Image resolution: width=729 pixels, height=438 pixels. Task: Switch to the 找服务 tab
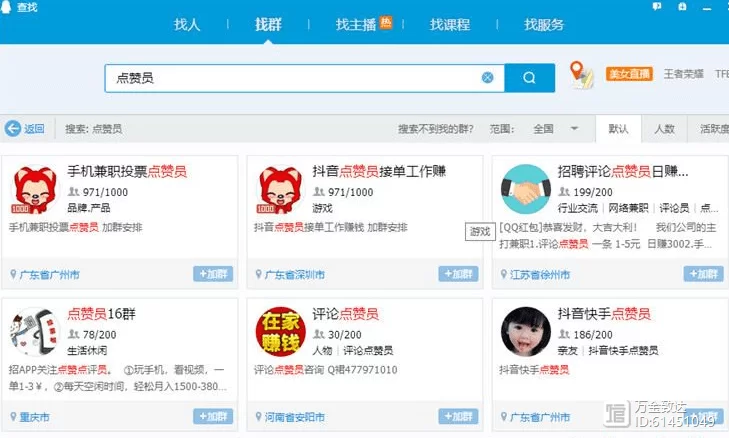[x=543, y=24]
